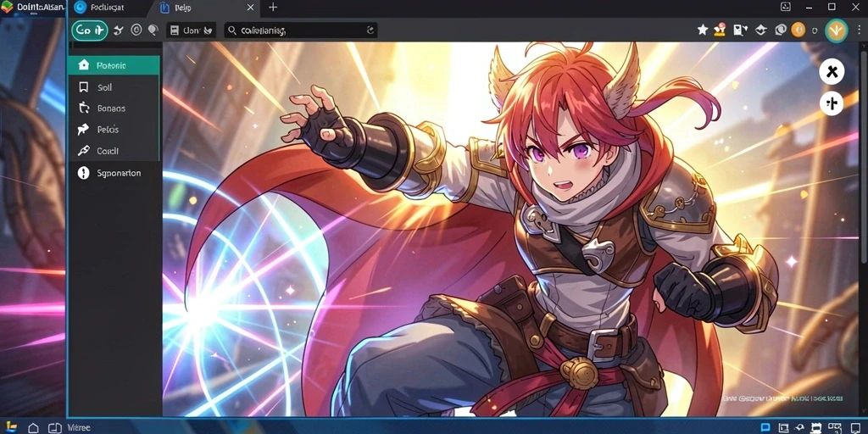The width and height of the screenshot is (868, 434).
Task: Click the white circular plus button on artwork
Action: pyautogui.click(x=832, y=103)
